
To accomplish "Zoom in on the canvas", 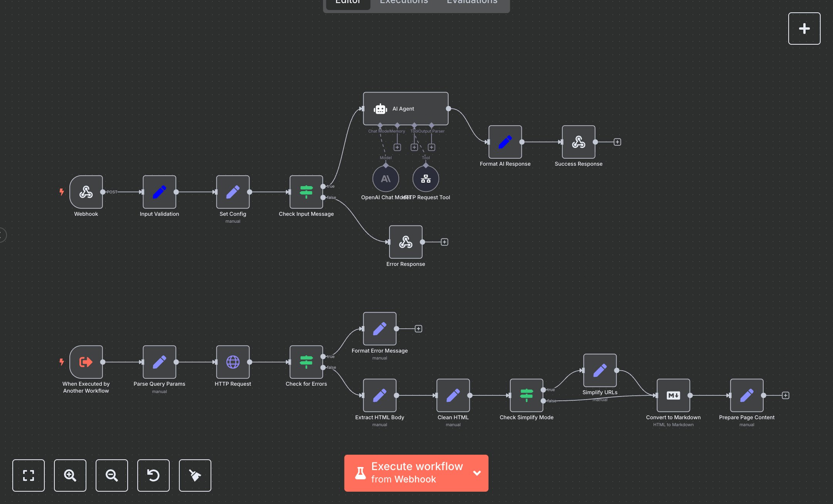I will coord(70,475).
